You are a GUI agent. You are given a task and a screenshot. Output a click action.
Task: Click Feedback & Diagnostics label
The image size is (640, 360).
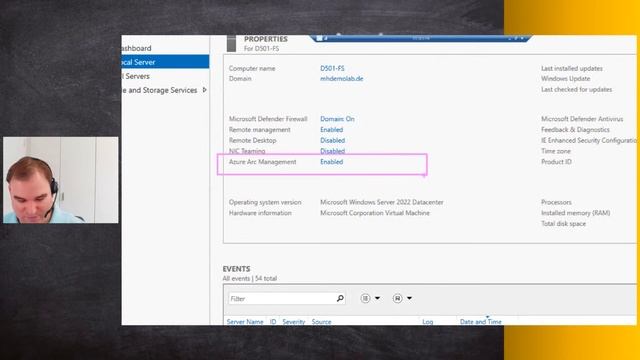575,129
